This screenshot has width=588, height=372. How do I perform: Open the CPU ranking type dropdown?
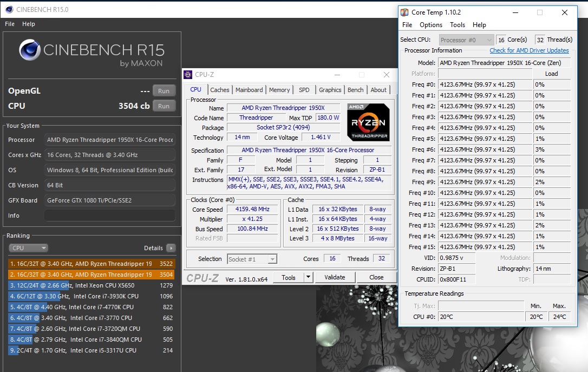point(29,248)
